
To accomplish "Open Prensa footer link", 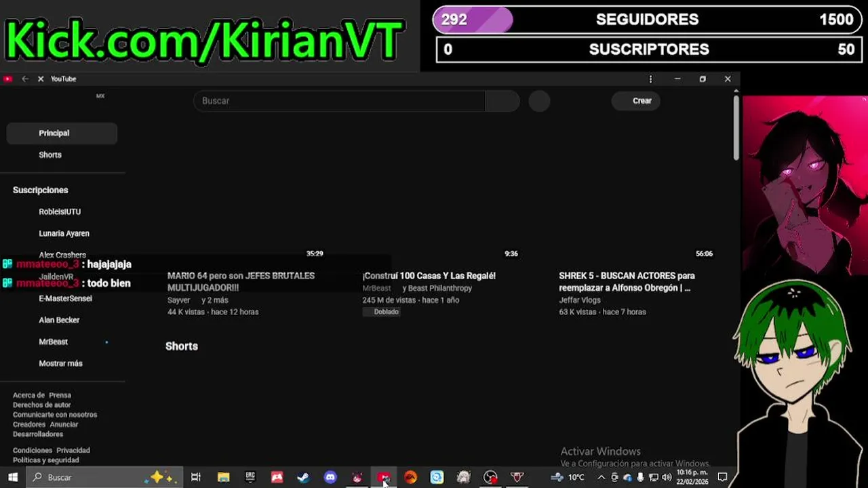I will [60, 395].
